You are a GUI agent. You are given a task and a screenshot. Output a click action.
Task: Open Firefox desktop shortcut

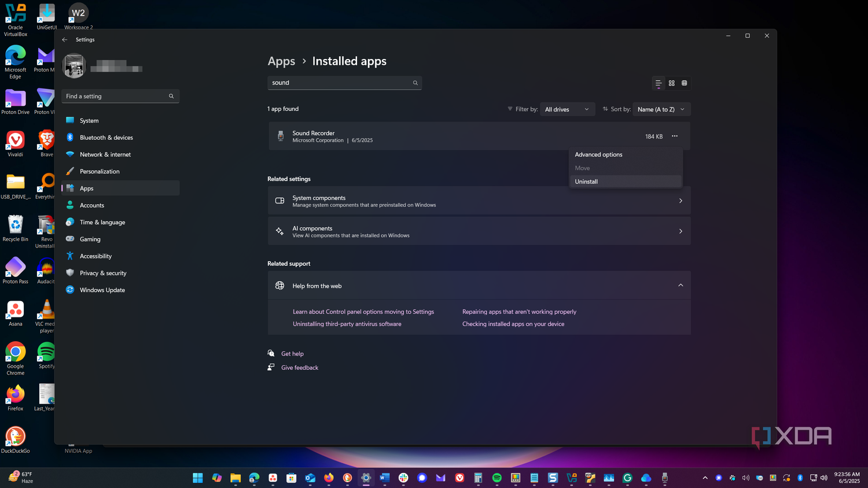(16, 397)
